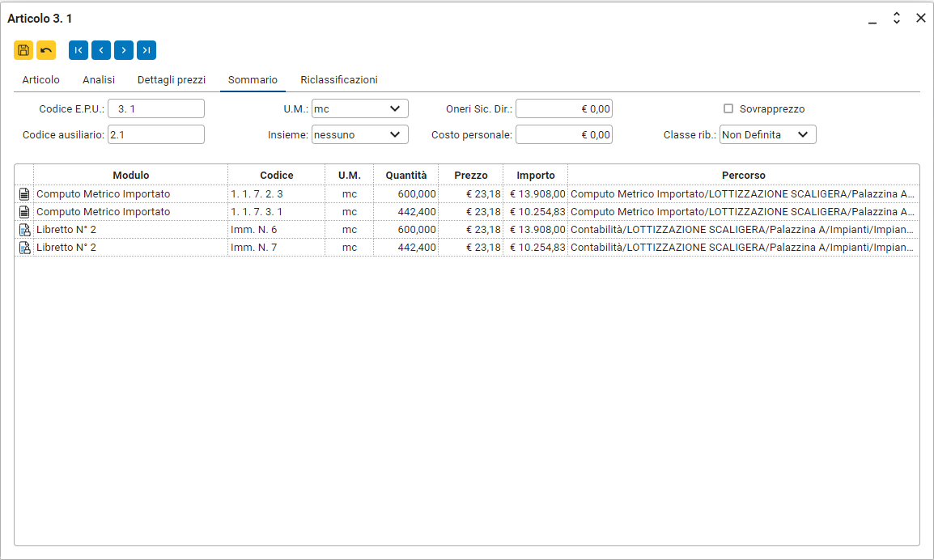Jump to the last record
Image resolution: width=934 pixels, height=560 pixels.
(146, 50)
